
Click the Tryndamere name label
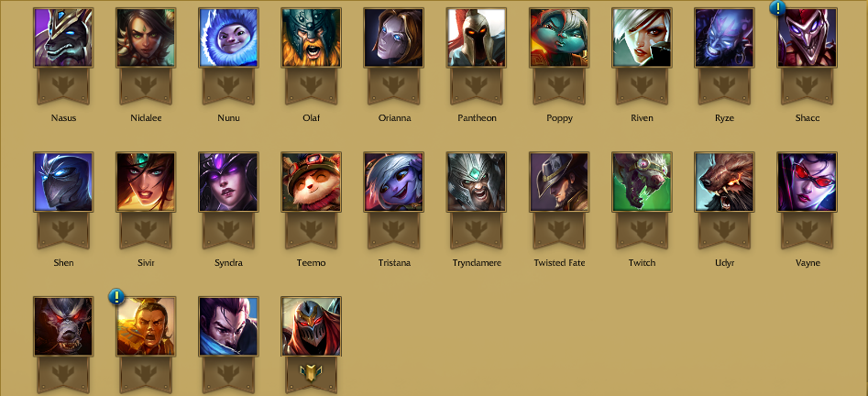point(477,262)
